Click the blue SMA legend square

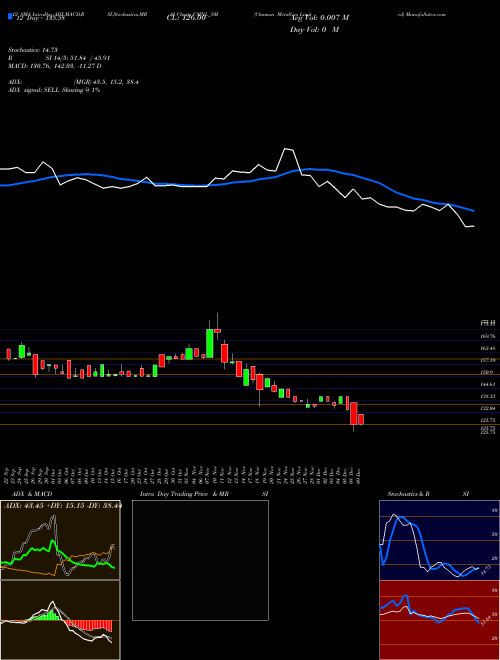click(x=10, y=16)
